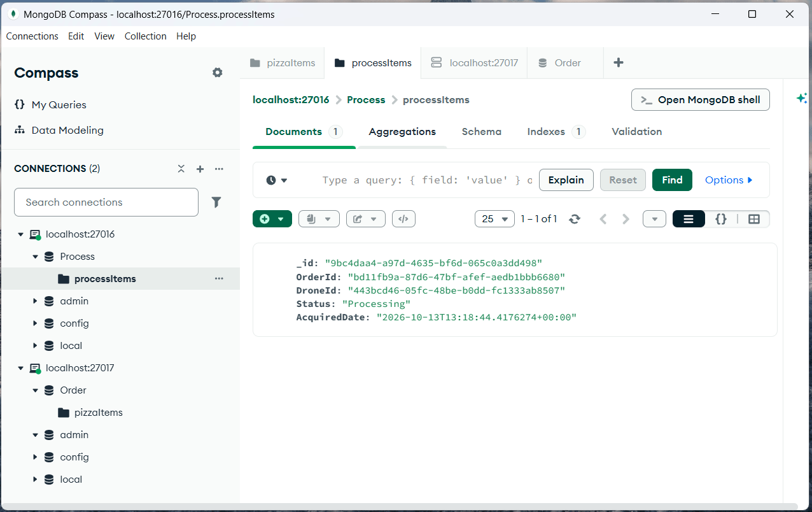
Task: Open the Indexes tab
Action: pyautogui.click(x=556, y=132)
